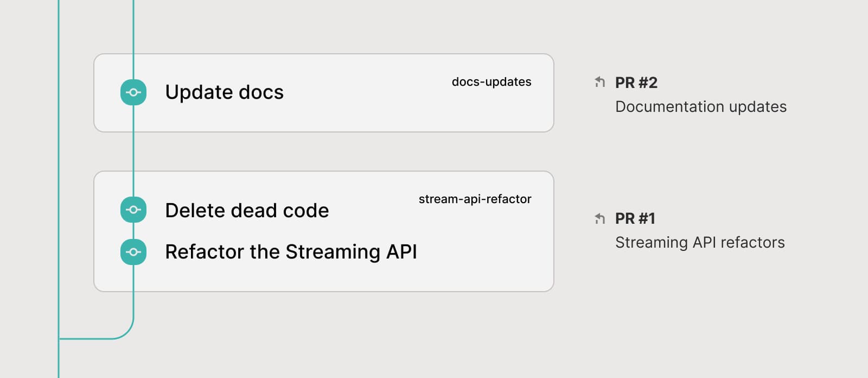Select the commit node for Refactor the Streaming API
The width and height of the screenshot is (868, 378).
[x=133, y=252]
